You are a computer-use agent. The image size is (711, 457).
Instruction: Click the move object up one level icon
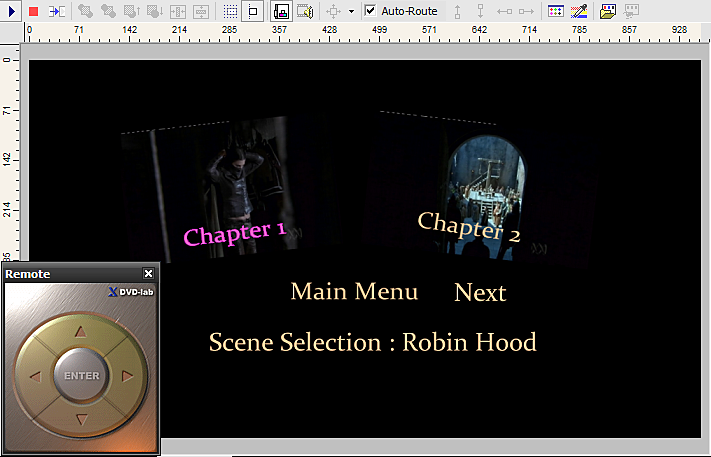point(132,11)
